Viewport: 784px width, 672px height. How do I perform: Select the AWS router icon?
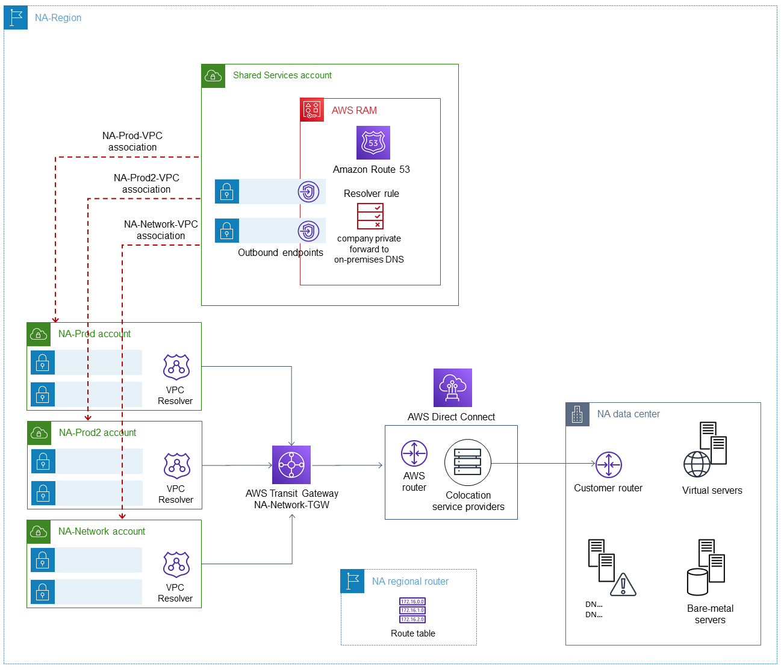[x=414, y=453]
